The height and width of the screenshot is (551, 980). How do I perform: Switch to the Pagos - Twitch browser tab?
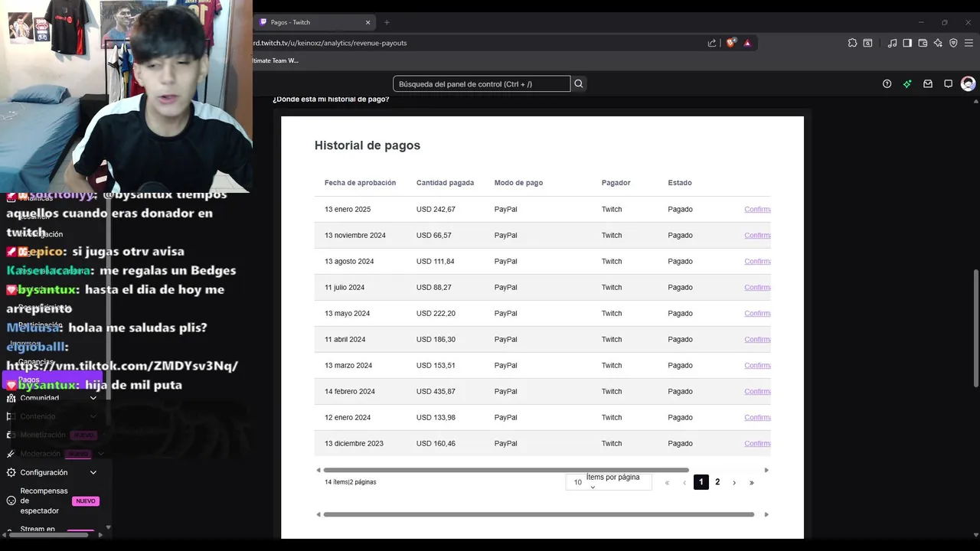coord(316,22)
